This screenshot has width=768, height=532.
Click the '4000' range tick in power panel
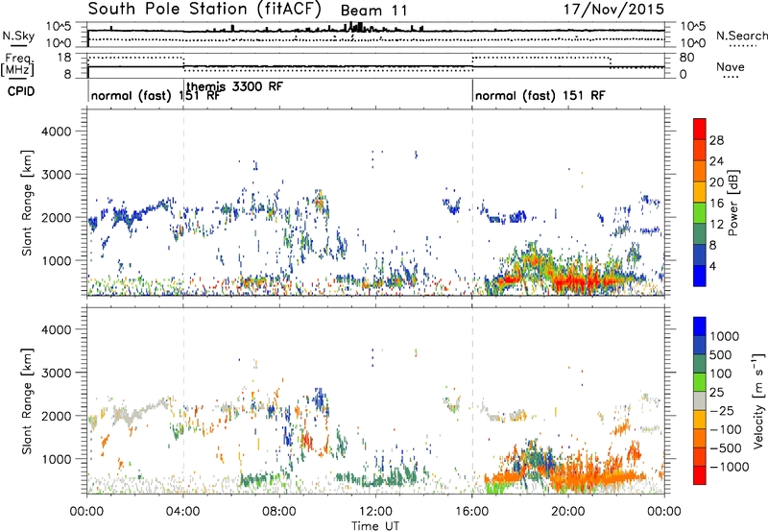pyautogui.click(x=56, y=132)
